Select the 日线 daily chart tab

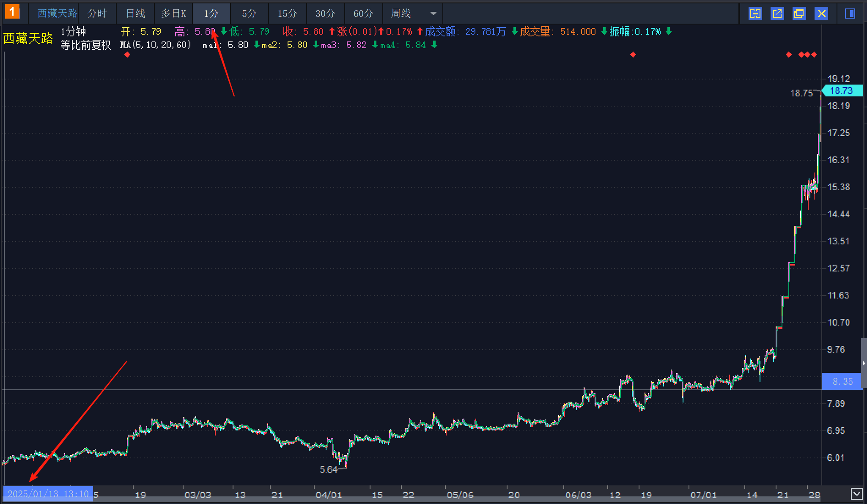[x=135, y=14]
